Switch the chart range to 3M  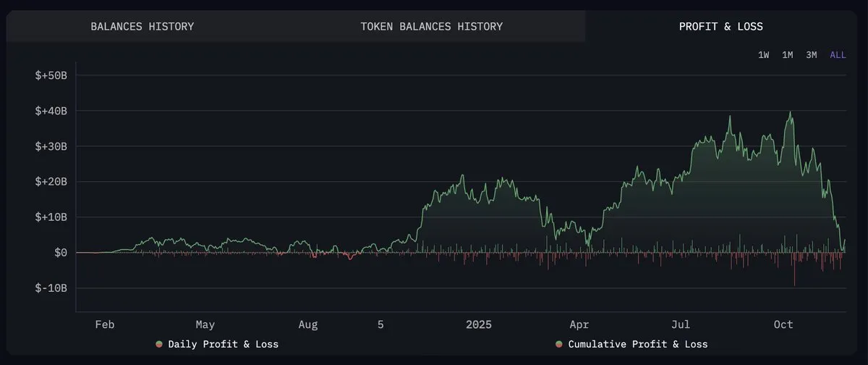[x=812, y=55]
